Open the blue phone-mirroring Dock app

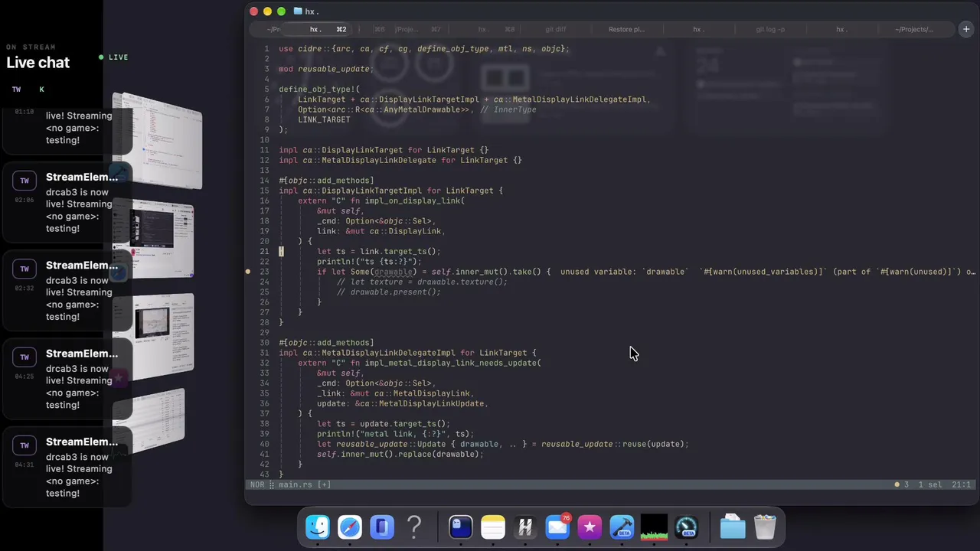[x=382, y=527]
